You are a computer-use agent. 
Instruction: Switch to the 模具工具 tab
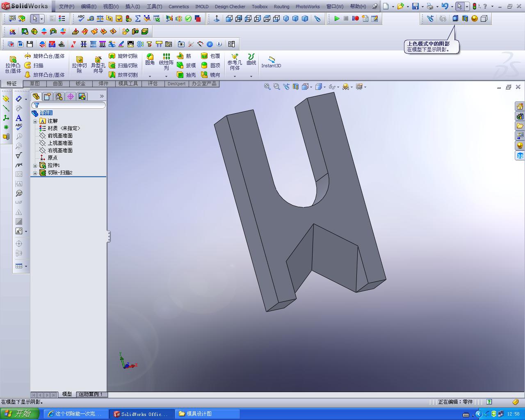coord(128,84)
